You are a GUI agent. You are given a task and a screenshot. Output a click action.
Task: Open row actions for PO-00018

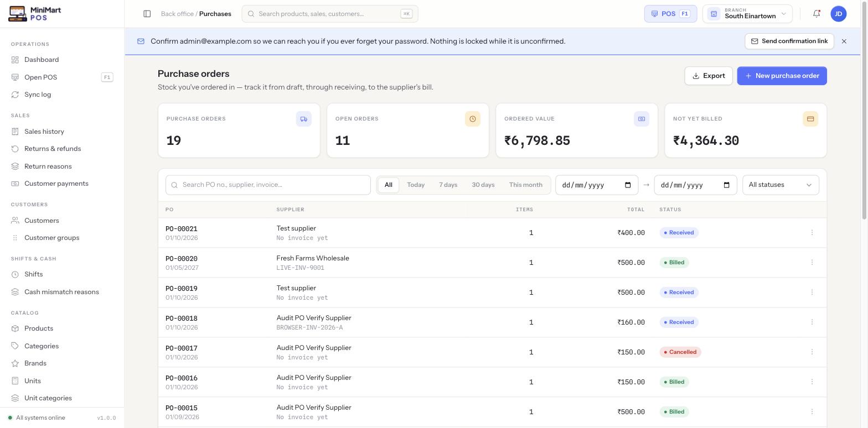pyautogui.click(x=812, y=322)
